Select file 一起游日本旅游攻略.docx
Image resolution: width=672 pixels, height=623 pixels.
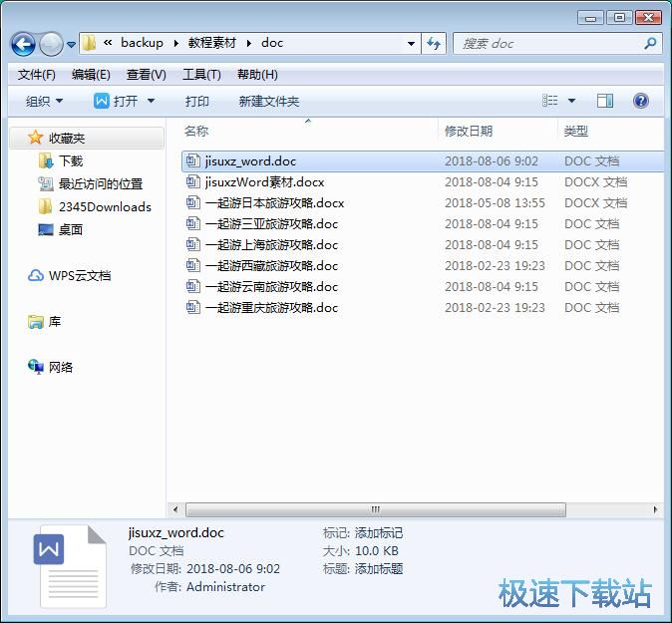click(275, 203)
